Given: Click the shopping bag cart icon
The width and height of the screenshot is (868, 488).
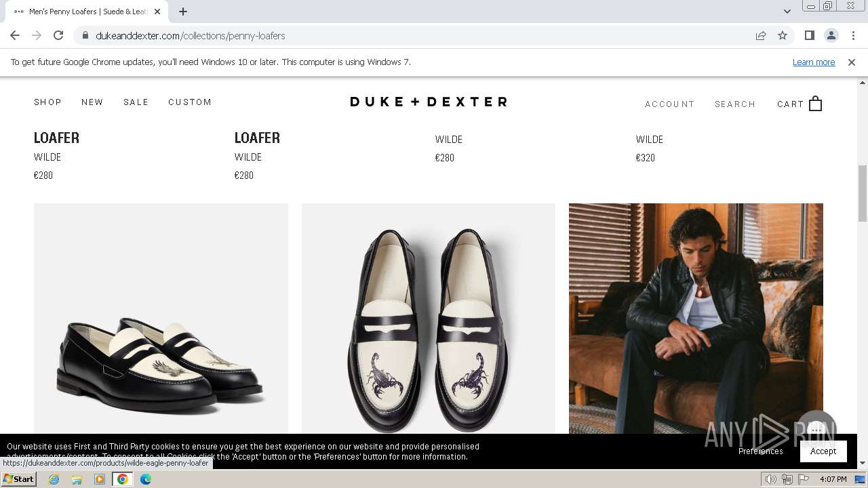Looking at the screenshot, I should pyautogui.click(x=815, y=104).
